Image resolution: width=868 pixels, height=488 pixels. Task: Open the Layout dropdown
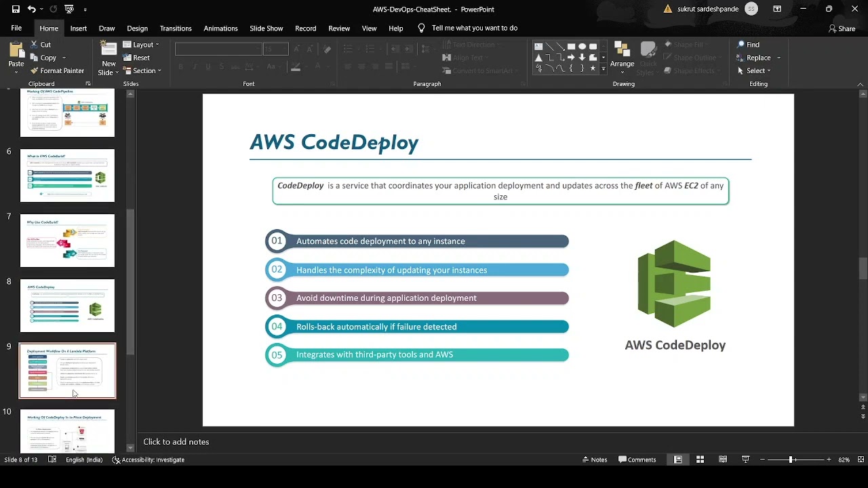[x=140, y=45]
